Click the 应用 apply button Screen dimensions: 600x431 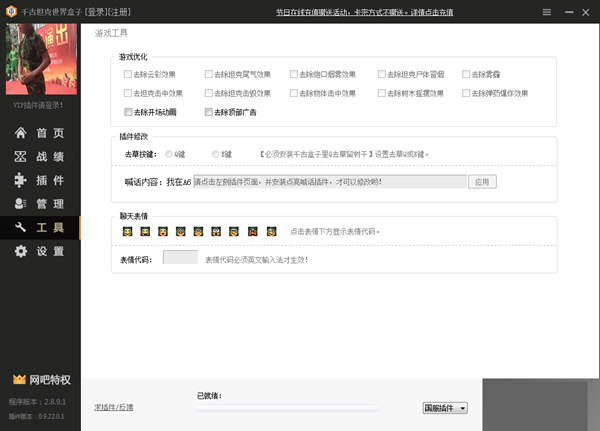pyautogui.click(x=482, y=182)
